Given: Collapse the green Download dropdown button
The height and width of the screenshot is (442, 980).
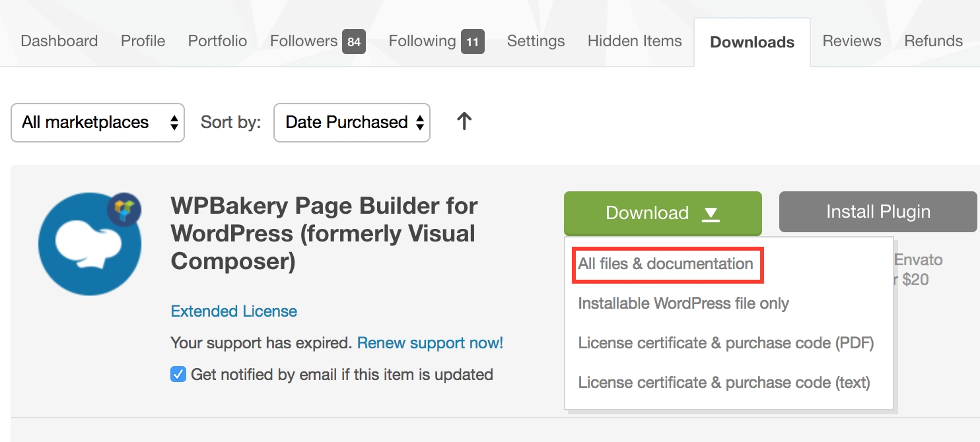Looking at the screenshot, I should coord(662,213).
